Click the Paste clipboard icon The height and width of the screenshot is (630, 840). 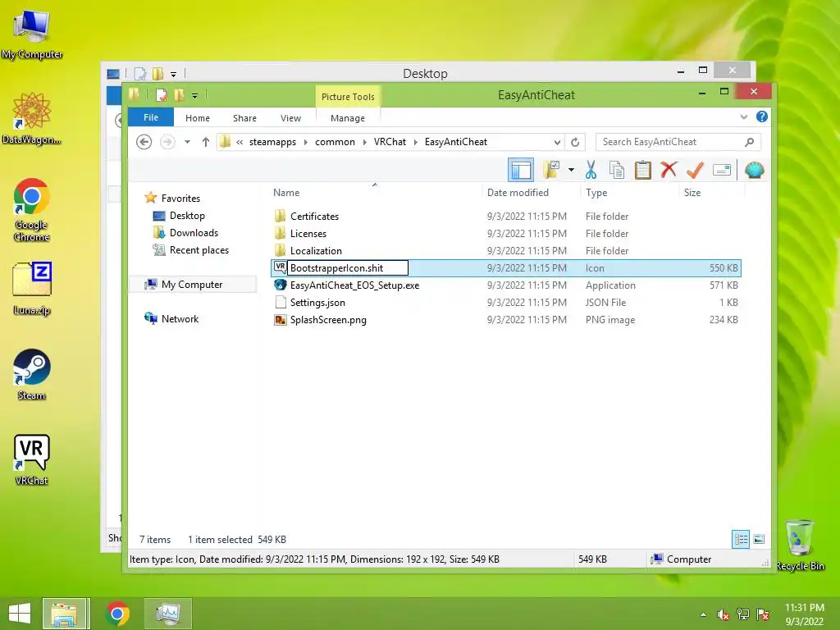click(642, 171)
